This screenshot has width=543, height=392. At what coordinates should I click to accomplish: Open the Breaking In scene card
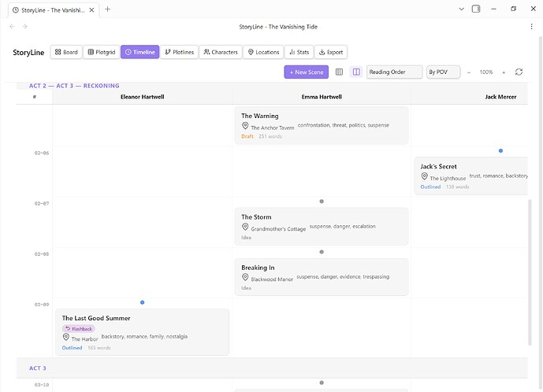pyautogui.click(x=322, y=276)
